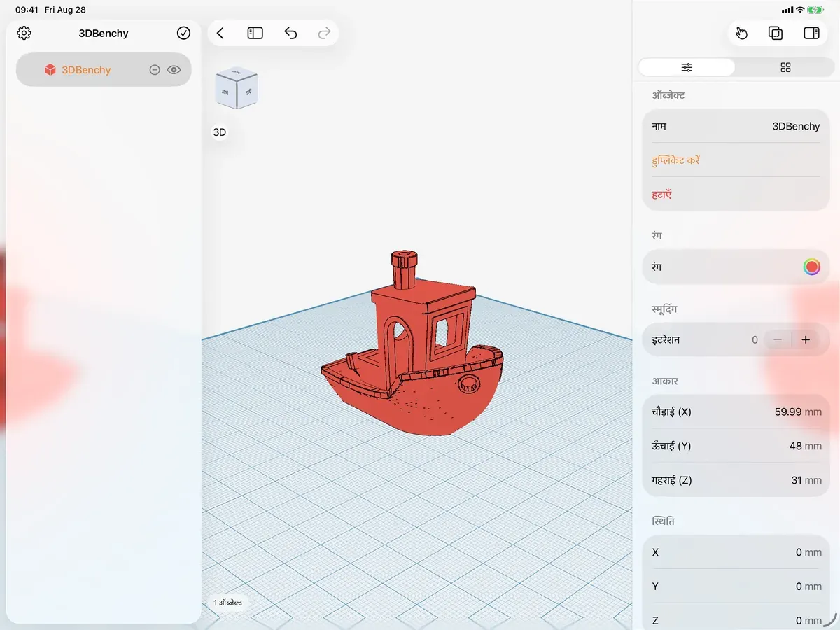Tap the battery icon in status bar

815,10
